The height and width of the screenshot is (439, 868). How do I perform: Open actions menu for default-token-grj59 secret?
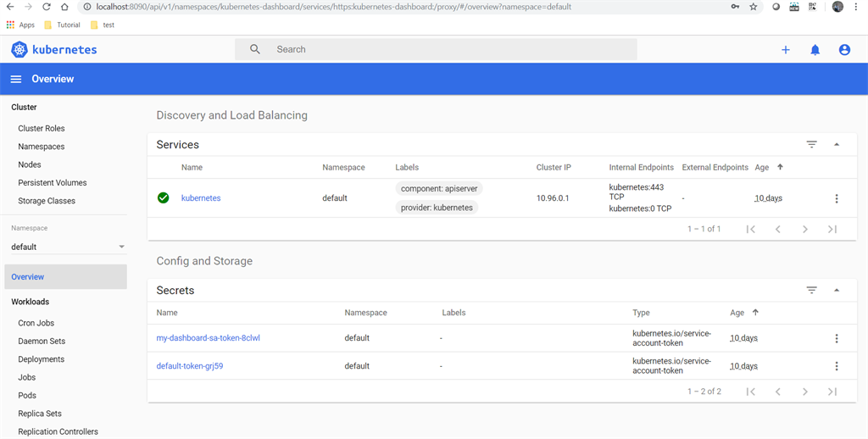tap(837, 366)
